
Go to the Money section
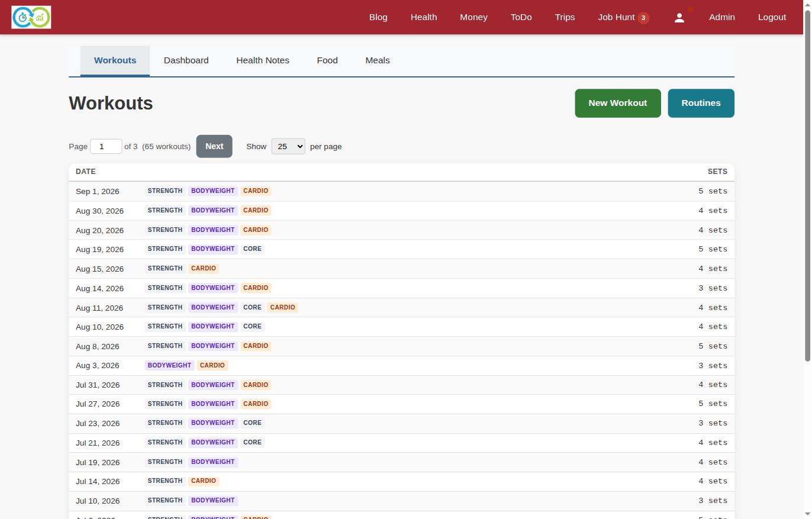tap(473, 17)
